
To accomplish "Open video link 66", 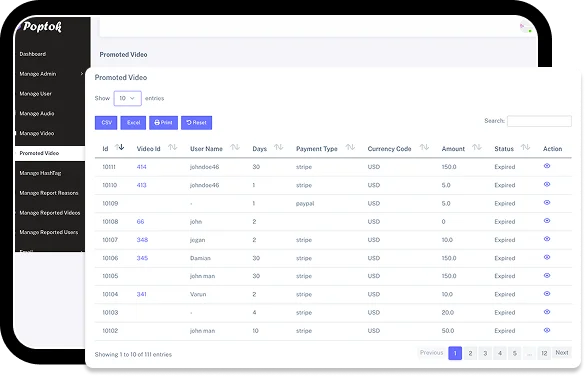I will point(140,222).
